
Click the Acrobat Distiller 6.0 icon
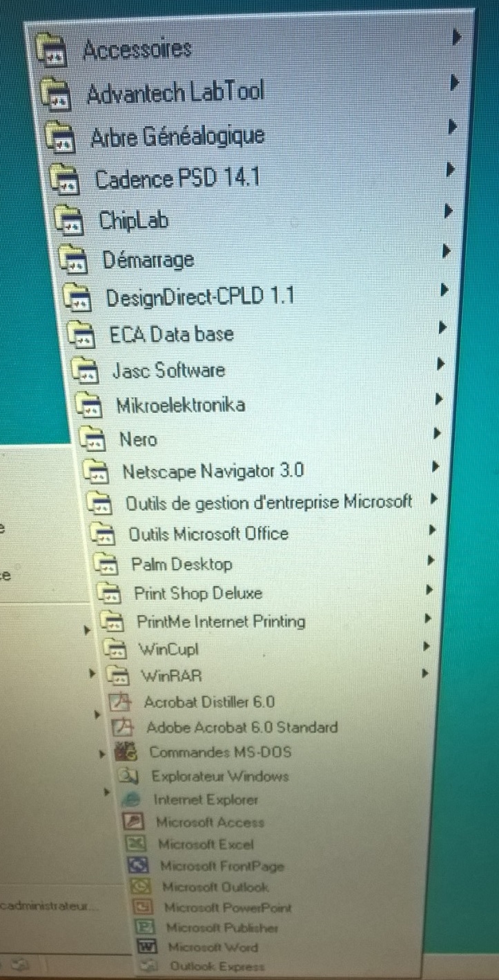(121, 703)
